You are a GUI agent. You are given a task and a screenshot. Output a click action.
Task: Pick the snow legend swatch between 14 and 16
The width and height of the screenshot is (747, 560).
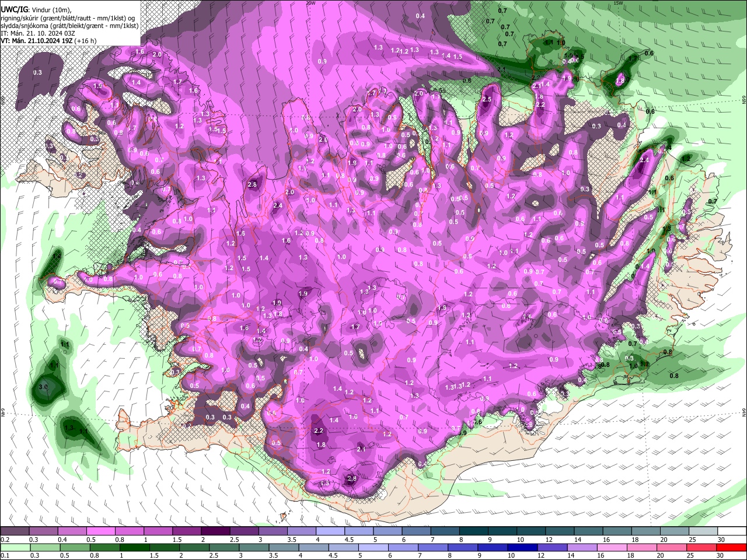tap(587, 531)
